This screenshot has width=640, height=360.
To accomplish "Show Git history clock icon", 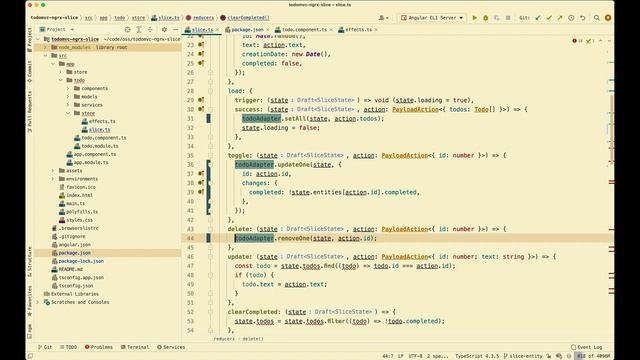I will tap(571, 18).
